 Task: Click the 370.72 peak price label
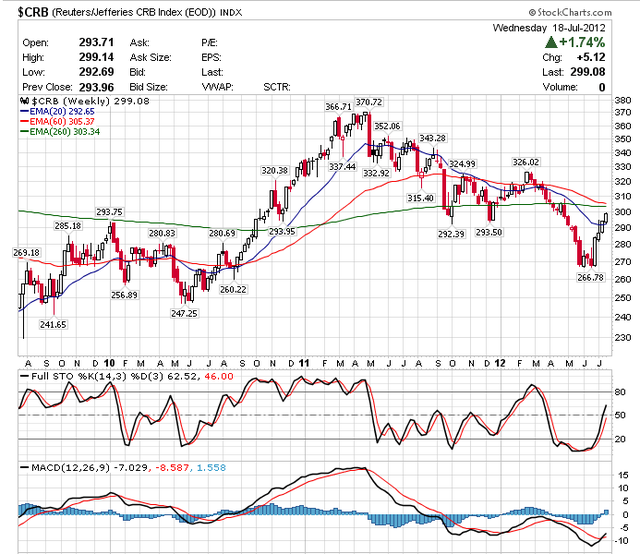(369, 102)
